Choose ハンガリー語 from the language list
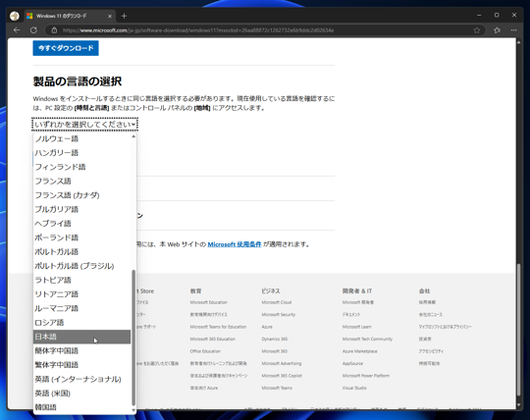Screen dimensions: 530x420 (81, 153)
